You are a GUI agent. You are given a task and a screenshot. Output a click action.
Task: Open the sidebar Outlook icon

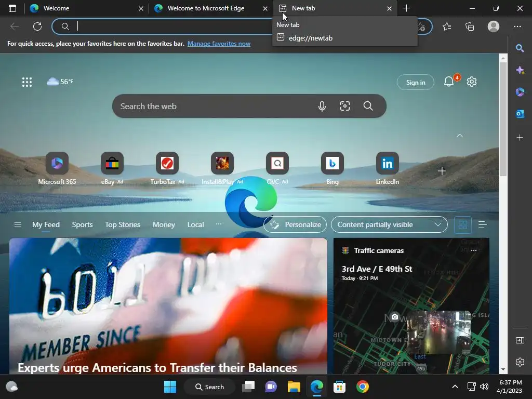[520, 114]
